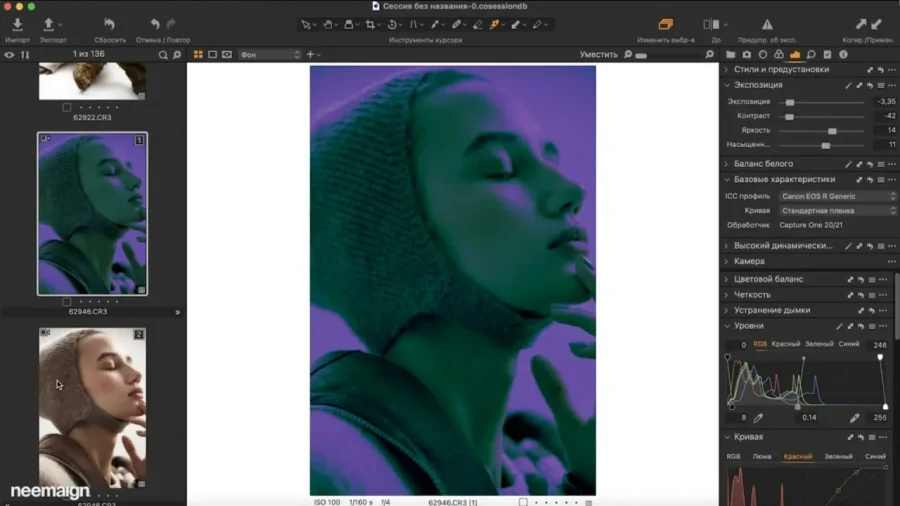900x506 pixels.
Task: Click the copy adjustments up-arrow icon
Action: (860, 24)
